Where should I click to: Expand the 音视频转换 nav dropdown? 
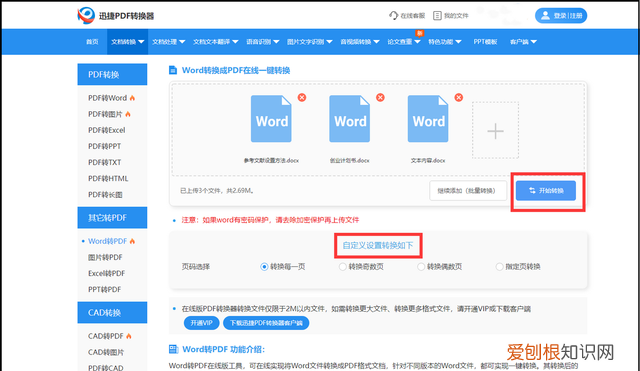point(360,42)
